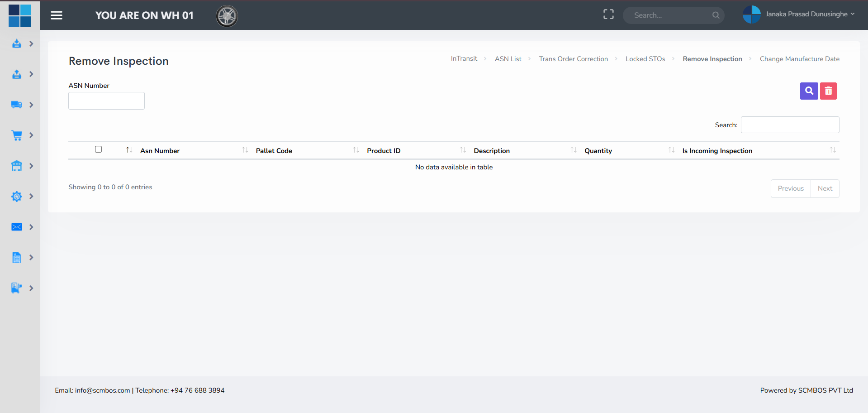Switch to Change Manufacture Date tab
The width and height of the screenshot is (868, 413).
[799, 59]
